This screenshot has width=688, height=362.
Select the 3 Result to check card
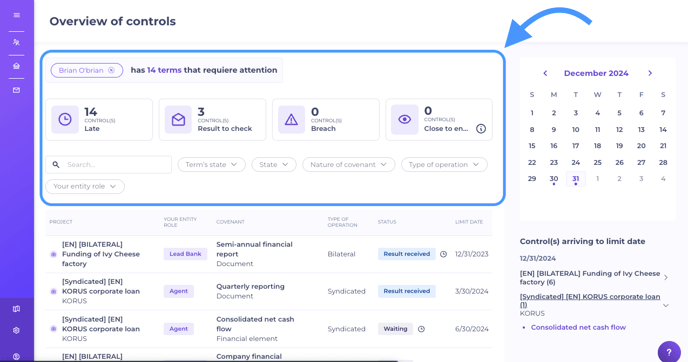pyautogui.click(x=212, y=119)
